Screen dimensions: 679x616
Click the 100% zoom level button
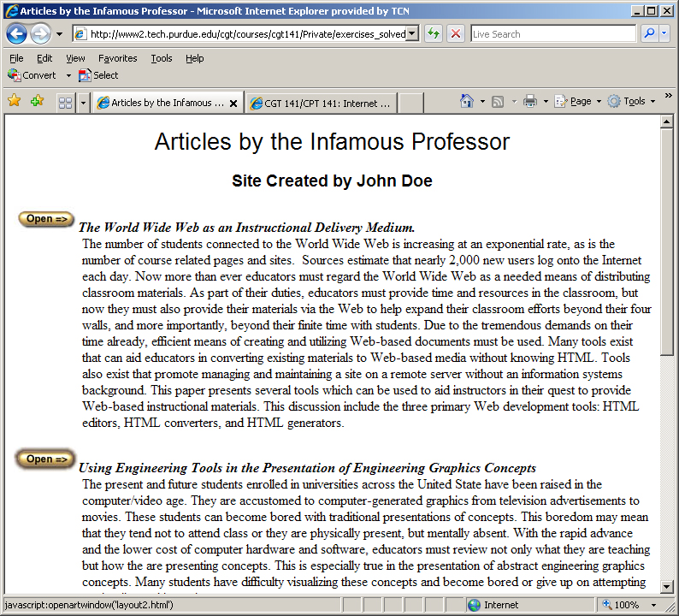622,605
